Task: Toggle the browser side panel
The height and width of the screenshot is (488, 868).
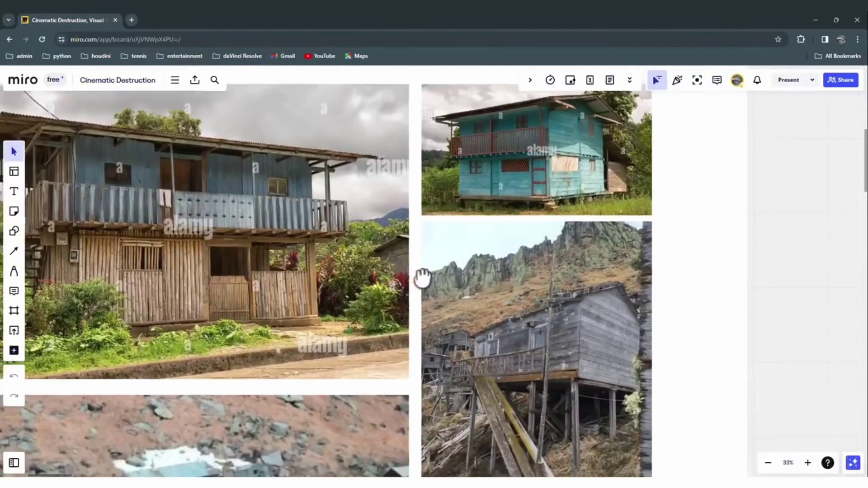Action: [x=825, y=39]
